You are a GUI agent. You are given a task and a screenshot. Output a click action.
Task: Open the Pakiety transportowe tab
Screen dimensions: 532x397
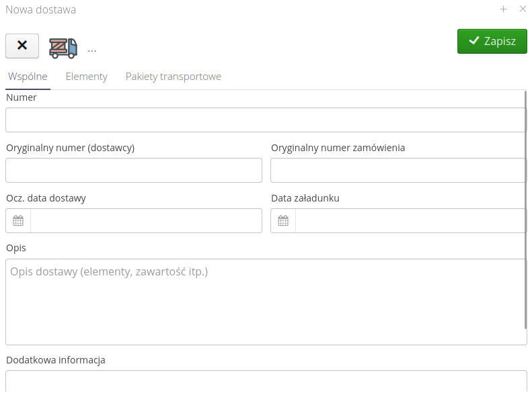[x=173, y=77]
